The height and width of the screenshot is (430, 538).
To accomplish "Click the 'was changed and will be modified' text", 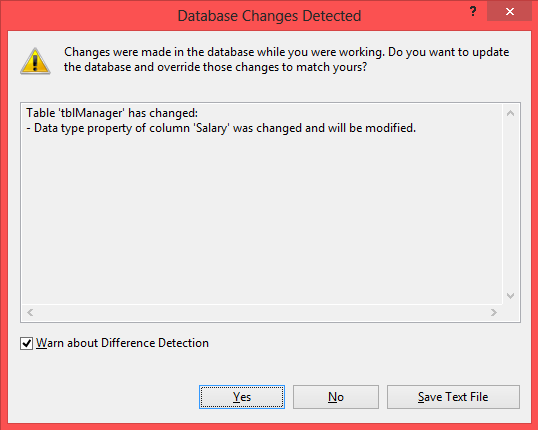I will (x=324, y=128).
